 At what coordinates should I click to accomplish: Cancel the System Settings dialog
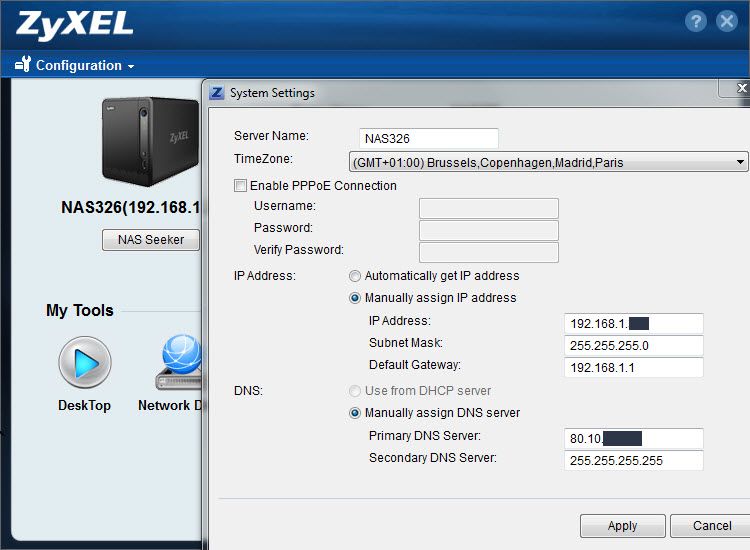(711, 526)
